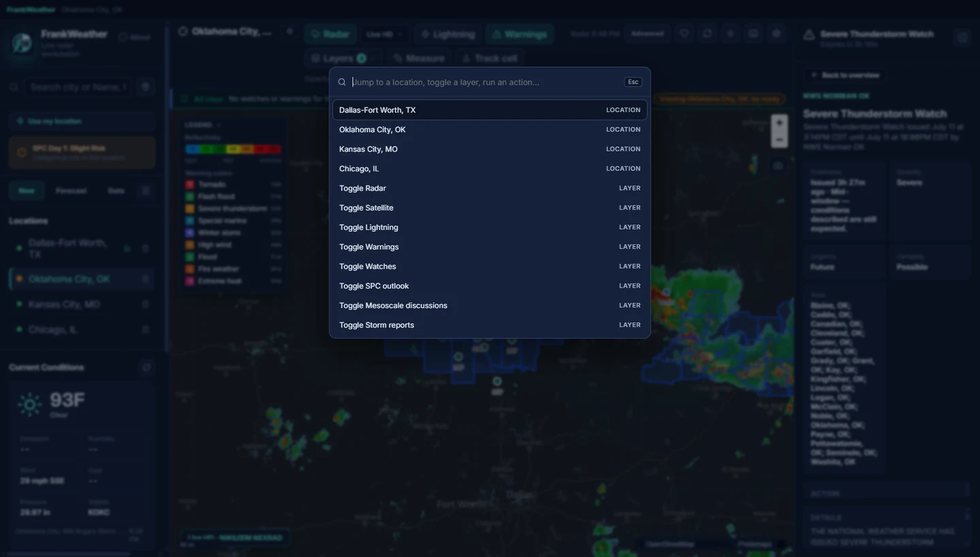
Task: Refresh Current Conditions with its icon
Action: 146,367
